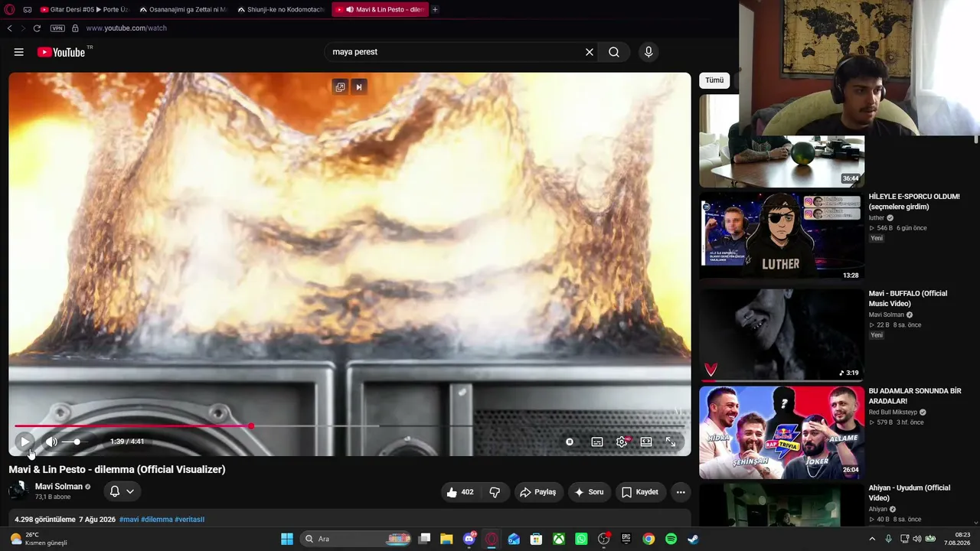The width and height of the screenshot is (980, 551).
Task: Reload the current page
Action: coord(37,28)
